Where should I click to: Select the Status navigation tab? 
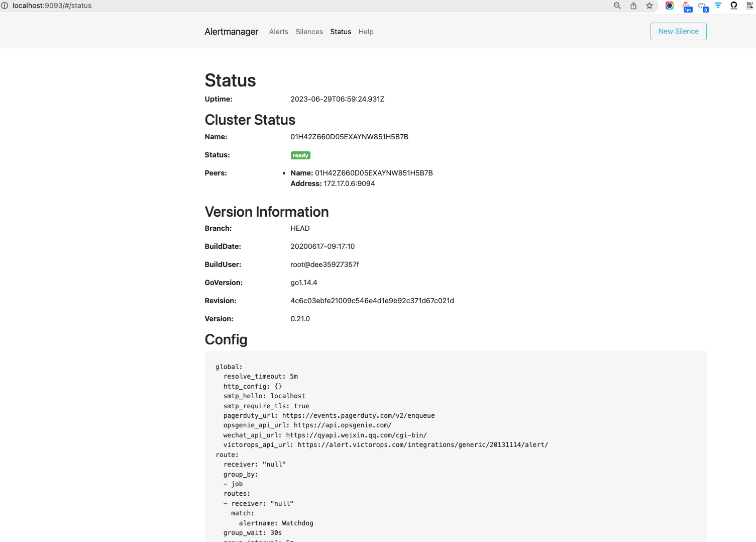click(340, 32)
